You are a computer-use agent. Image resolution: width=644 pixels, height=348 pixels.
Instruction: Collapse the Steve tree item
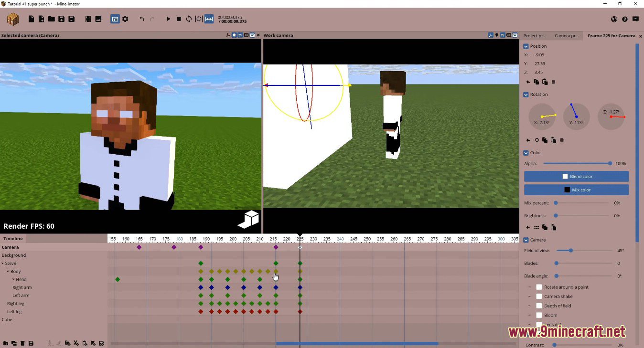4,263
